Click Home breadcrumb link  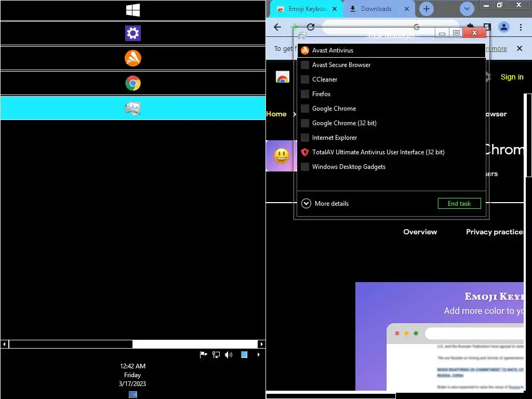(276, 114)
